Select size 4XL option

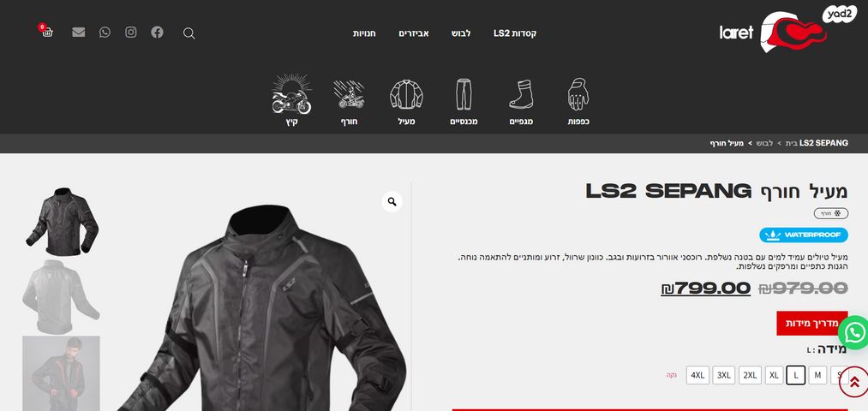(697, 375)
